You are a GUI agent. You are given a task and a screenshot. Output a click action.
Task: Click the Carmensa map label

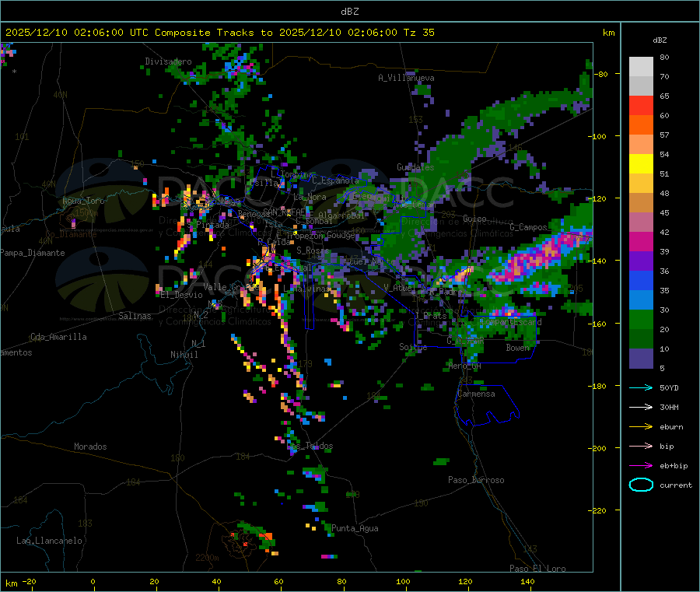476,394
